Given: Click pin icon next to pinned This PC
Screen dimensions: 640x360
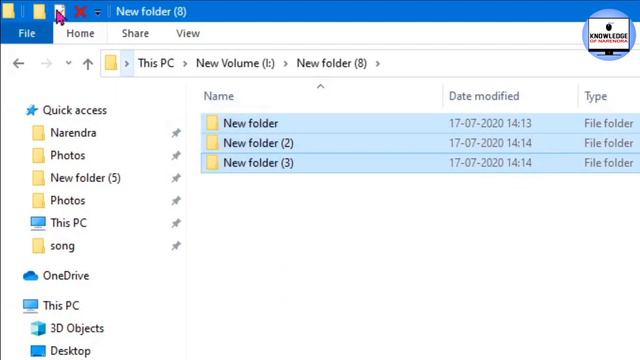Looking at the screenshot, I should pyautogui.click(x=176, y=223).
